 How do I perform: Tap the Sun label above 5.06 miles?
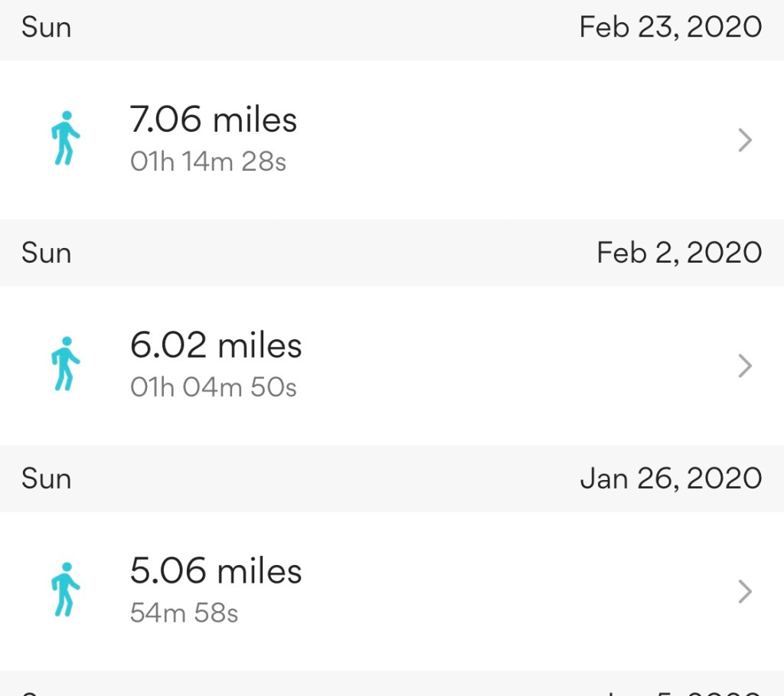46,479
